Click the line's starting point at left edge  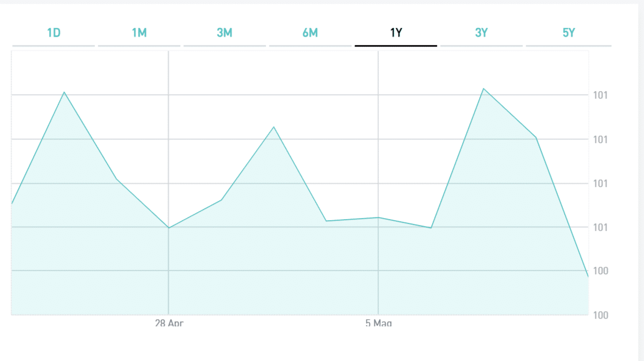(12, 204)
